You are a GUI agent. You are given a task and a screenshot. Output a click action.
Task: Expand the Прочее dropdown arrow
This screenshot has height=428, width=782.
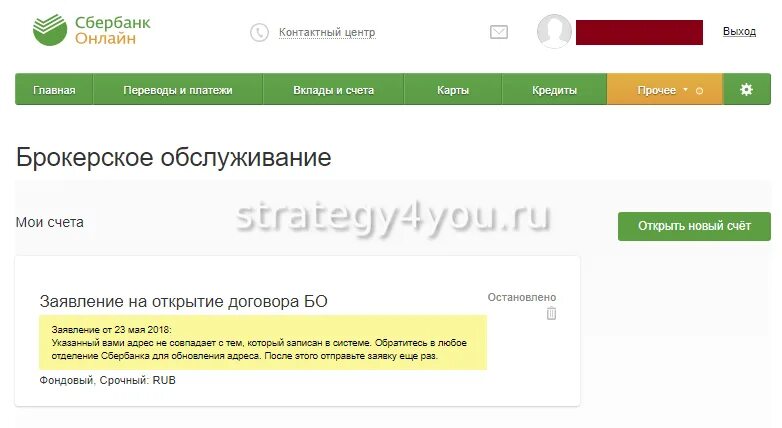pyautogui.click(x=685, y=90)
